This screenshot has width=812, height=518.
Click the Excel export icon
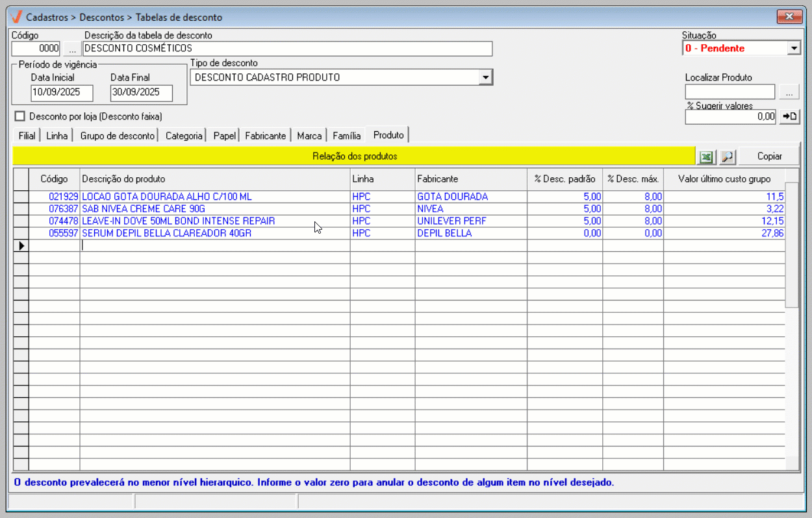click(705, 156)
